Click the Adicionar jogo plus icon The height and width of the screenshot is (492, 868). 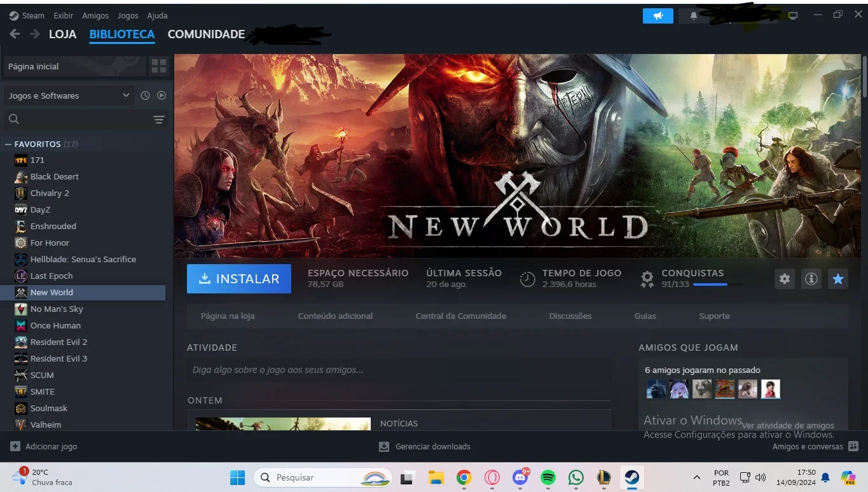pos(15,447)
